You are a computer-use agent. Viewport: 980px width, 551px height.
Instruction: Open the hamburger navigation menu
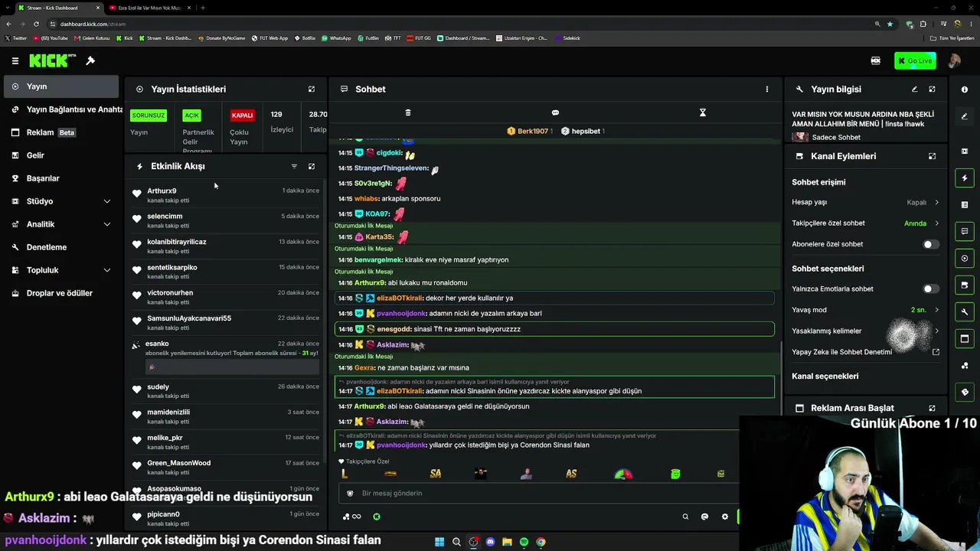15,60
